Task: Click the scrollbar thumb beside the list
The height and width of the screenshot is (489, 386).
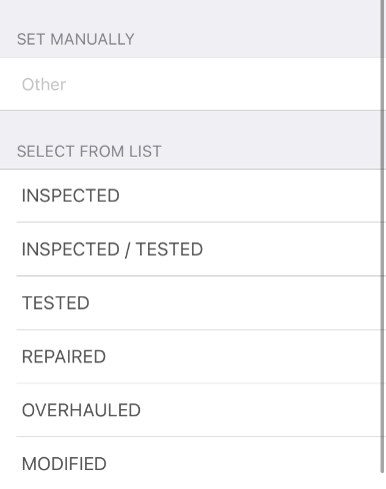Action: [383, 236]
